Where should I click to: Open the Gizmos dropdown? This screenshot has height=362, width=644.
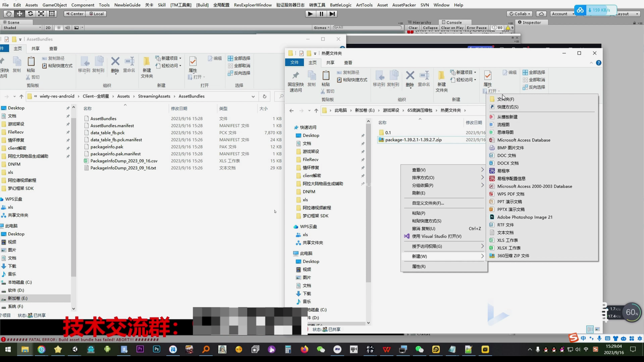pos(321,28)
